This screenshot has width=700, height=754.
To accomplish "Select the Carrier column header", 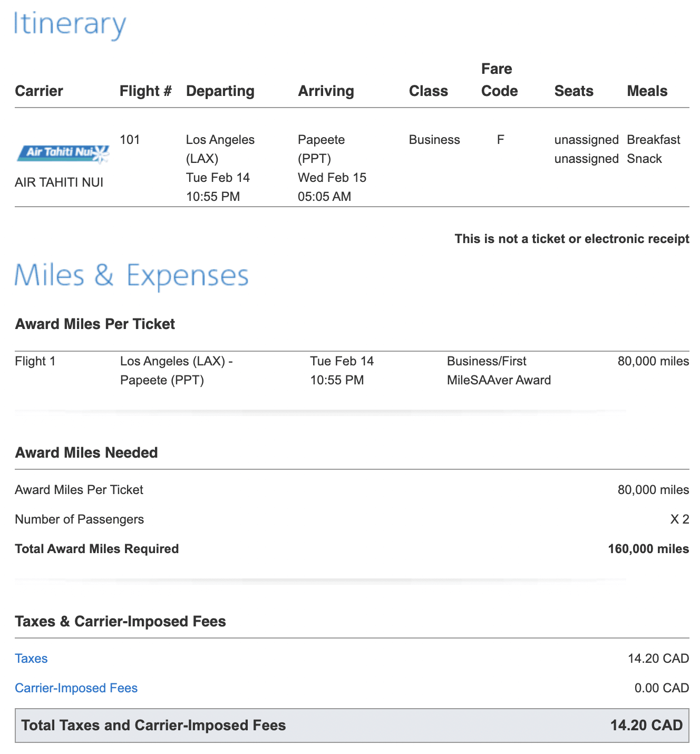I will (x=39, y=91).
